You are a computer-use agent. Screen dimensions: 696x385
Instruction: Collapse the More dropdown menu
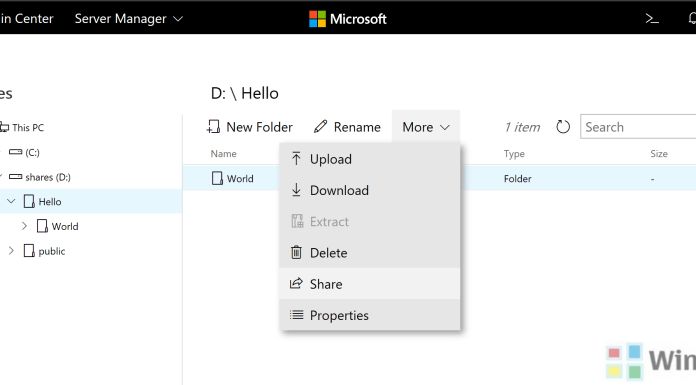pos(426,127)
